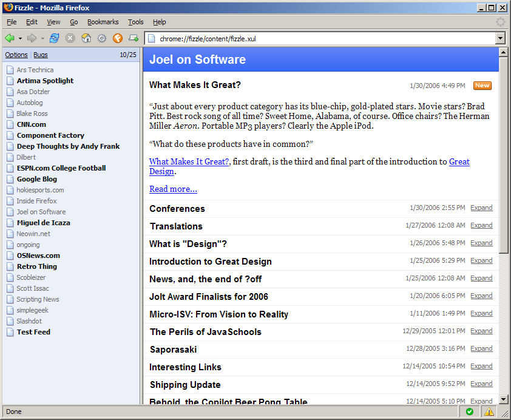Click the scrollbar up arrow

(504, 52)
